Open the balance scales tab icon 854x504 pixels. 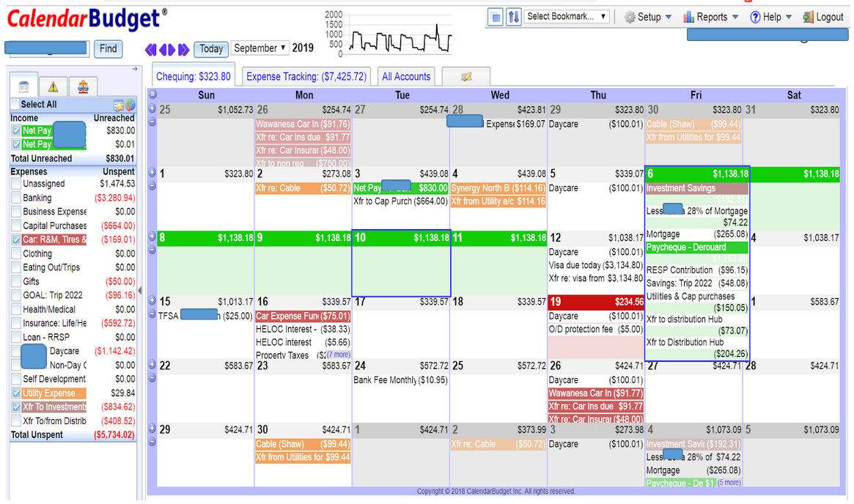point(82,86)
